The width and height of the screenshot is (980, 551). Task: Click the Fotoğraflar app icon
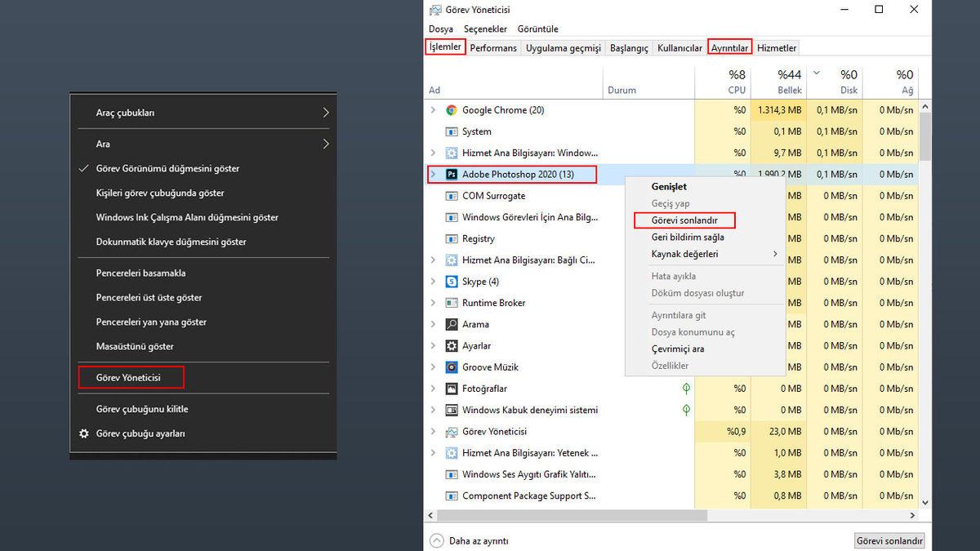(x=452, y=389)
